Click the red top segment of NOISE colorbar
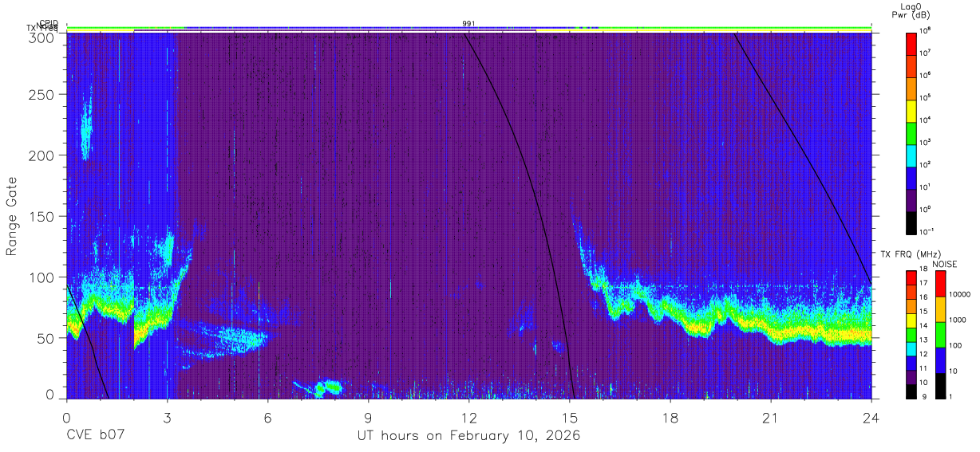Viewport: 980px width, 452px height. pos(940,284)
